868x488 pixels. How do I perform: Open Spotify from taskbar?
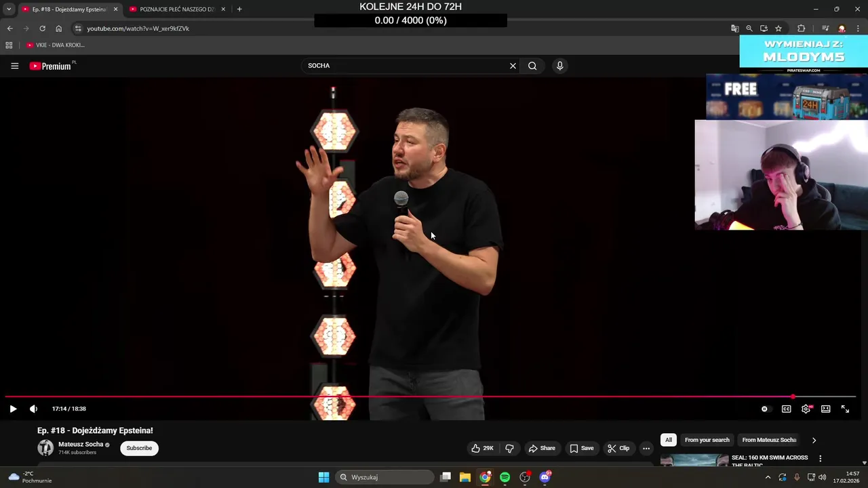pyautogui.click(x=505, y=477)
